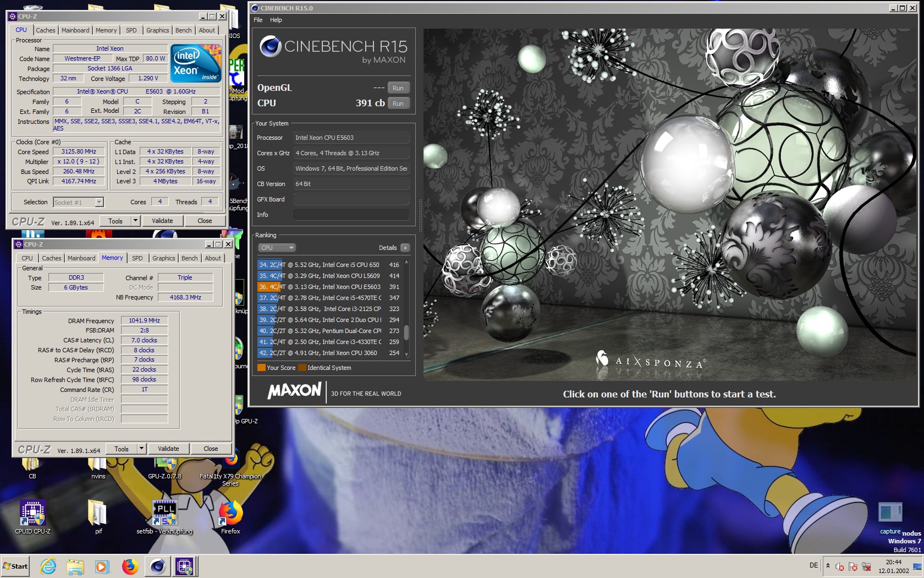
Task: Click the Cinebench R15.0 title bar icon
Action: [255, 8]
